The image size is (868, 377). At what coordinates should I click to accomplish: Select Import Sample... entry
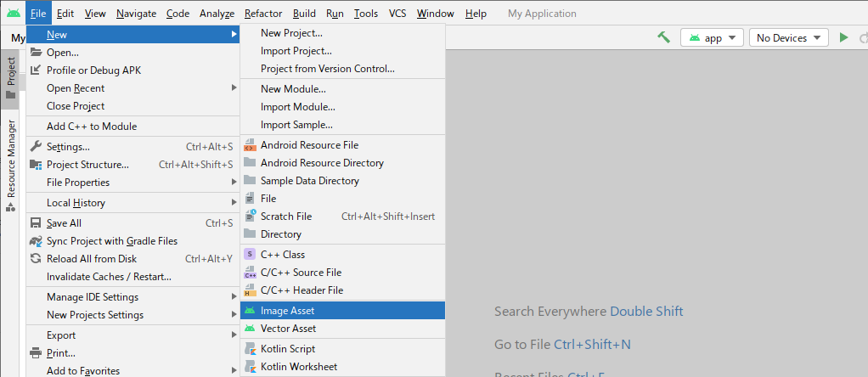click(342, 125)
